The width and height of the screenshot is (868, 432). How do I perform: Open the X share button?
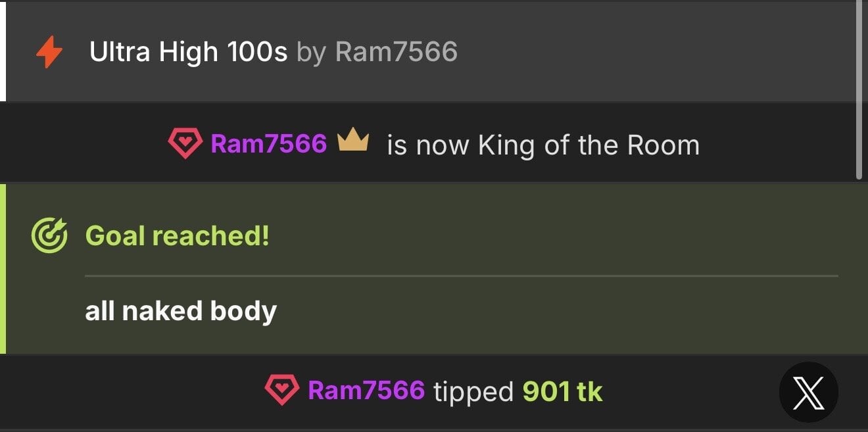(x=808, y=393)
